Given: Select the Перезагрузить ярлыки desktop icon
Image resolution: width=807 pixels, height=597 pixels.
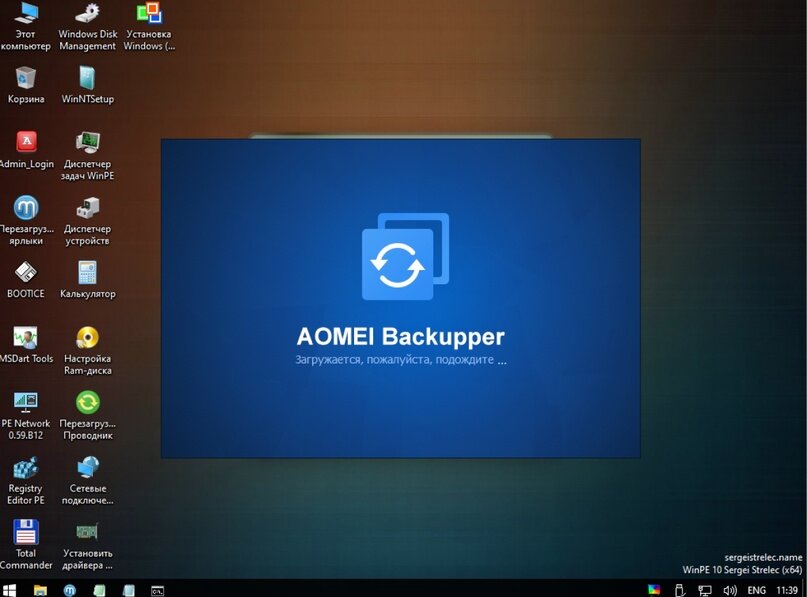Looking at the screenshot, I should (26, 220).
